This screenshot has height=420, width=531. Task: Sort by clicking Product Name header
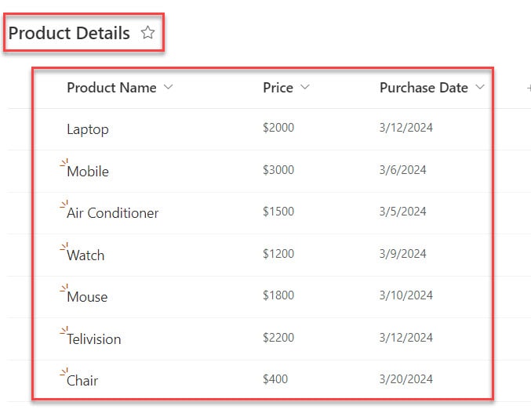tap(111, 88)
